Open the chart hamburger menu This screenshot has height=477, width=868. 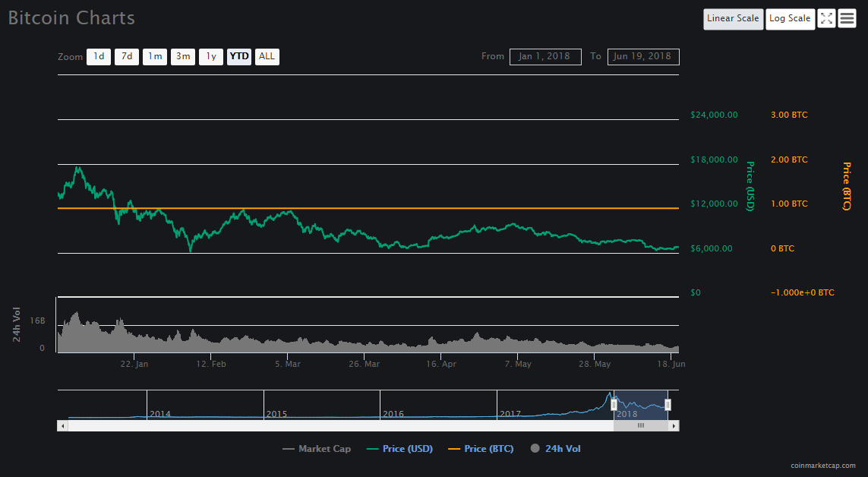847,19
